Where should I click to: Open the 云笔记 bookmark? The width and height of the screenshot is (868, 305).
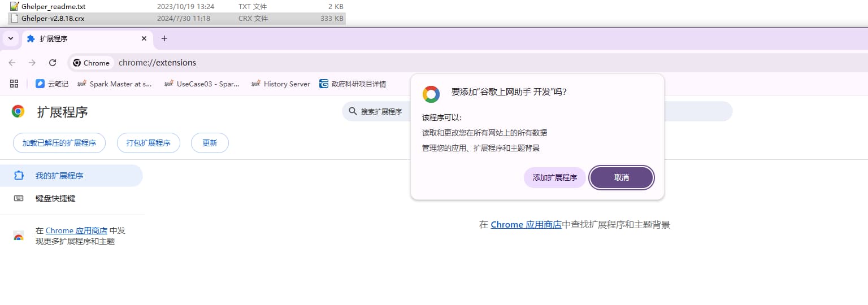(x=52, y=84)
